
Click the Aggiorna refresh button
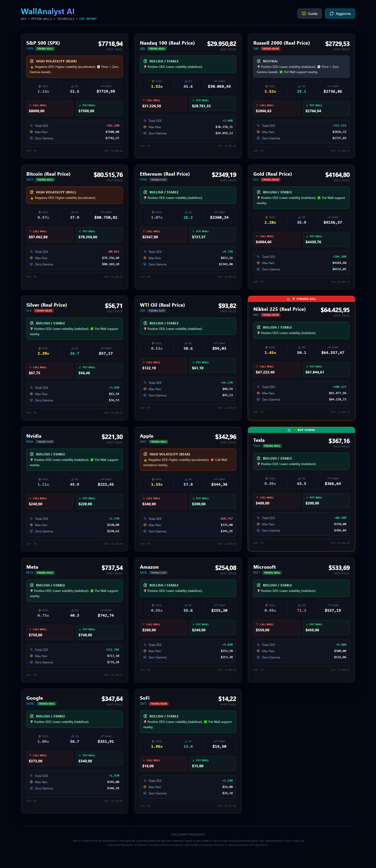coord(340,14)
